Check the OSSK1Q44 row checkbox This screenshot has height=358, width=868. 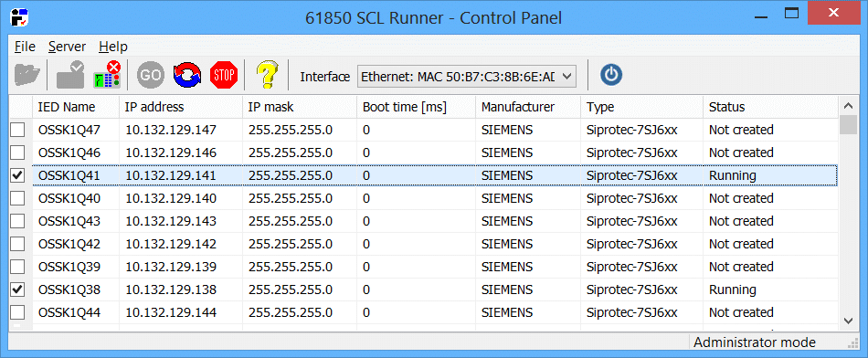[17, 312]
